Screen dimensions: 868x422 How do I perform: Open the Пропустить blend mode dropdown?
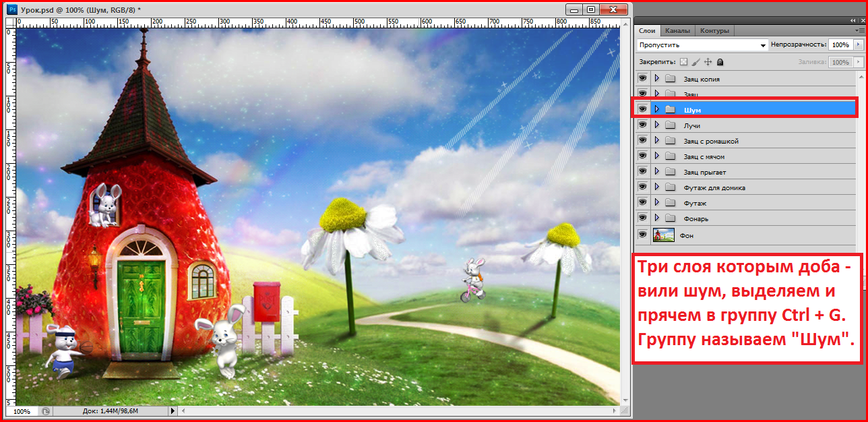pyautogui.click(x=702, y=45)
